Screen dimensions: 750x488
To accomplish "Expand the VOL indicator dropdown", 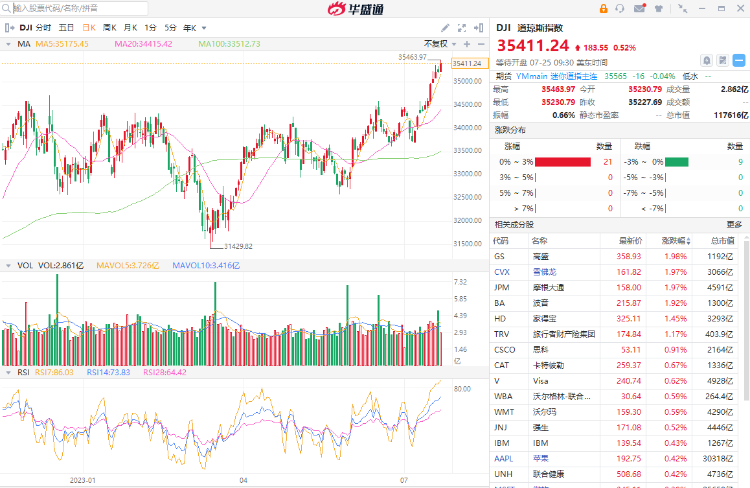I will 8,266.
